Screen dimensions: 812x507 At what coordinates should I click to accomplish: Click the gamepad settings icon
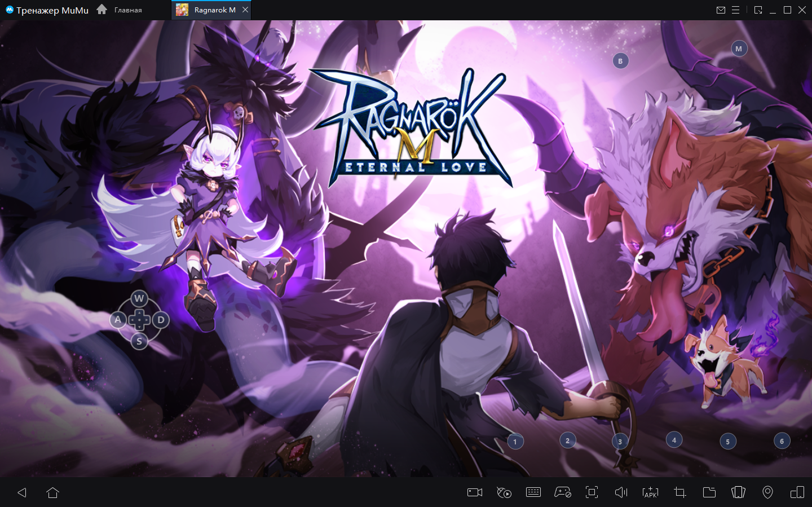point(563,492)
